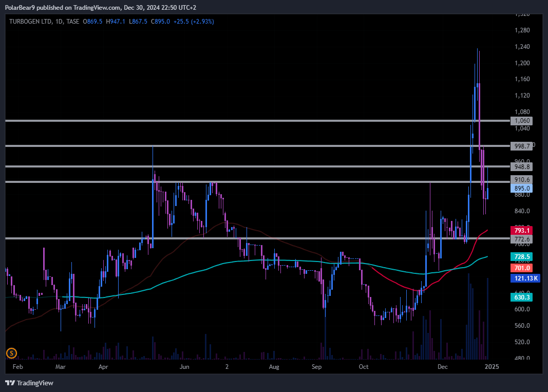Select the 998.7 price level label

tap(521, 146)
